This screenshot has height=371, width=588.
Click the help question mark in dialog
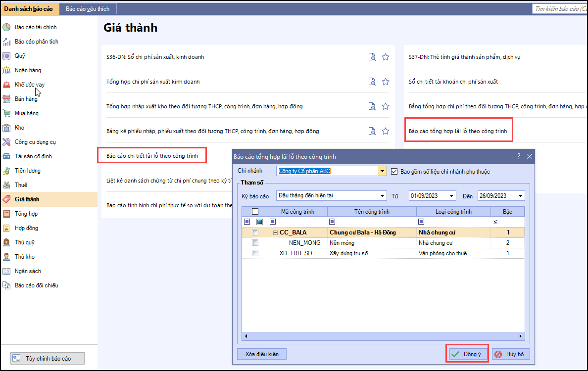[519, 156]
